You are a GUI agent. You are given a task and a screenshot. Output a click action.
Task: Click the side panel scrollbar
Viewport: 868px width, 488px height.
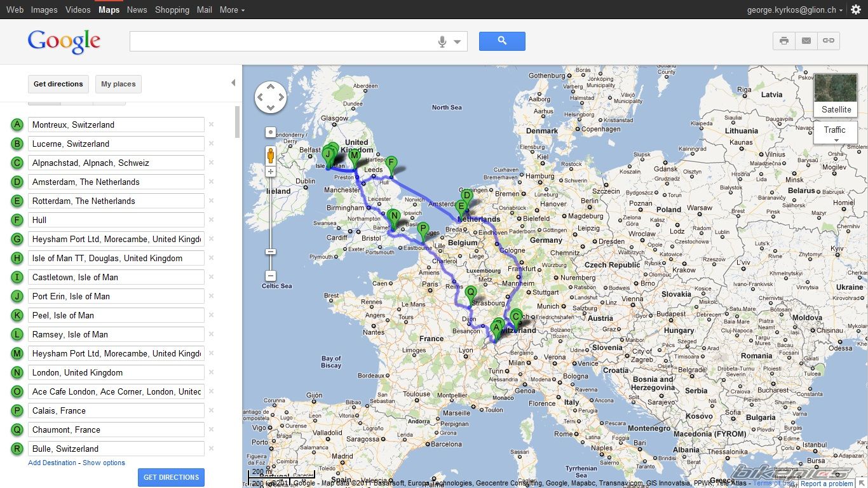click(238, 122)
